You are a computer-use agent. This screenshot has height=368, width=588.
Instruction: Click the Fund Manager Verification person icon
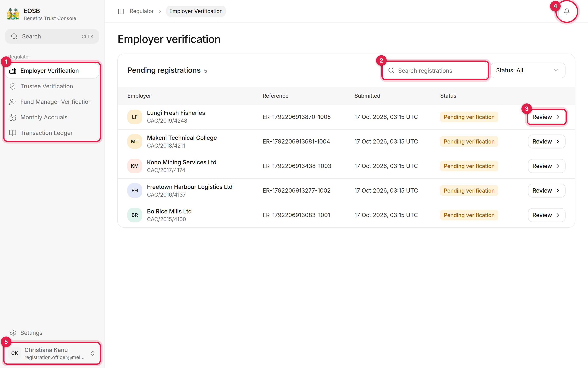[x=13, y=102]
